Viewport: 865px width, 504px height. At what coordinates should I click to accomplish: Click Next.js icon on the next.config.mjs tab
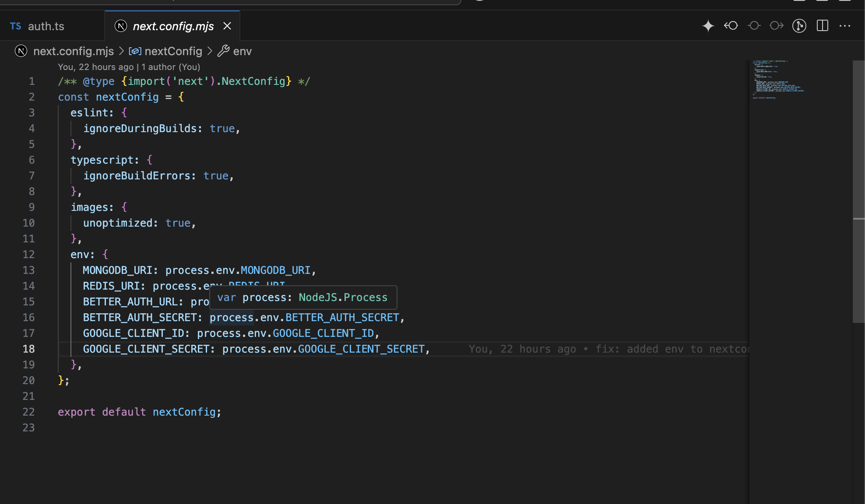121,26
